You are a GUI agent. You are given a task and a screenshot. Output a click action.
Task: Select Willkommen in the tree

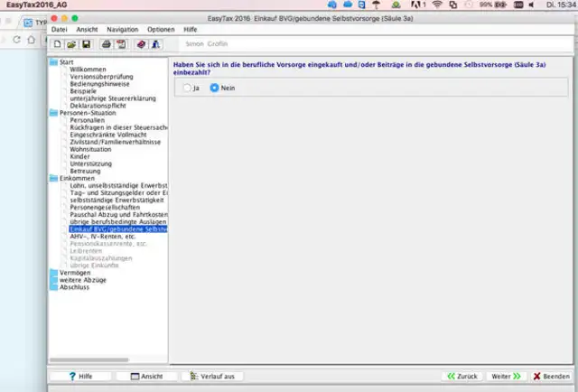coord(88,70)
